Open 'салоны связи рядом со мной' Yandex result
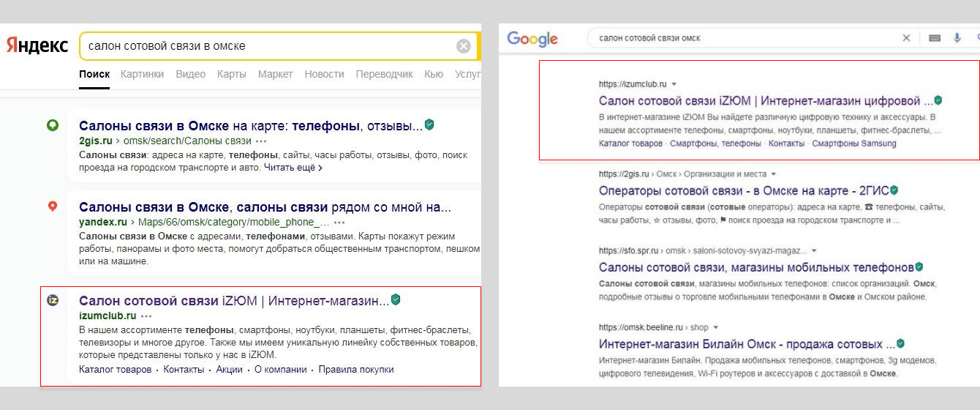 [x=265, y=206]
